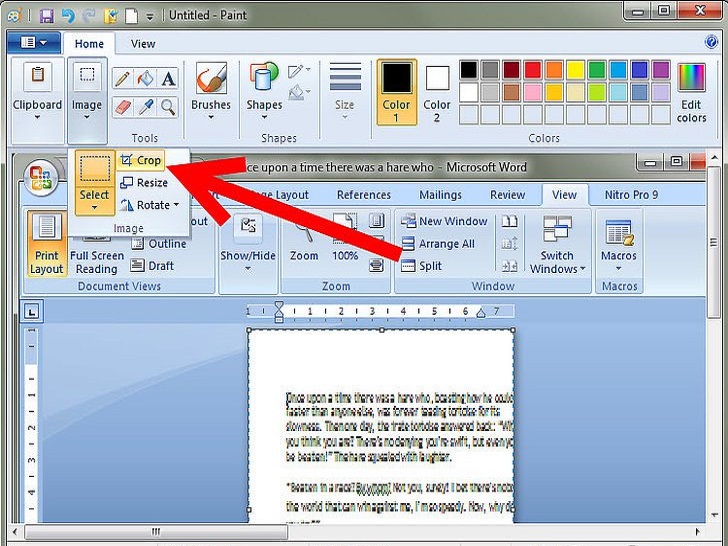Click the tab selector L box on Word ruler
The width and height of the screenshot is (728, 546).
pos(32,312)
